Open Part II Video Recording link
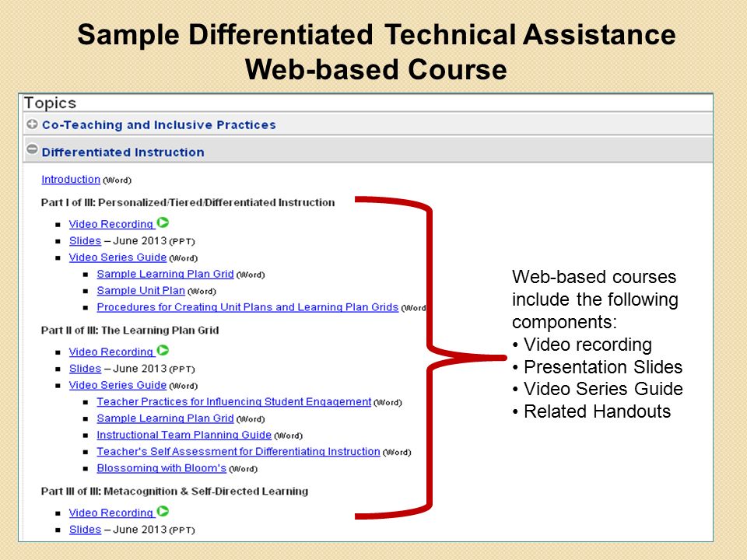This screenshot has width=747, height=560. pos(111,352)
